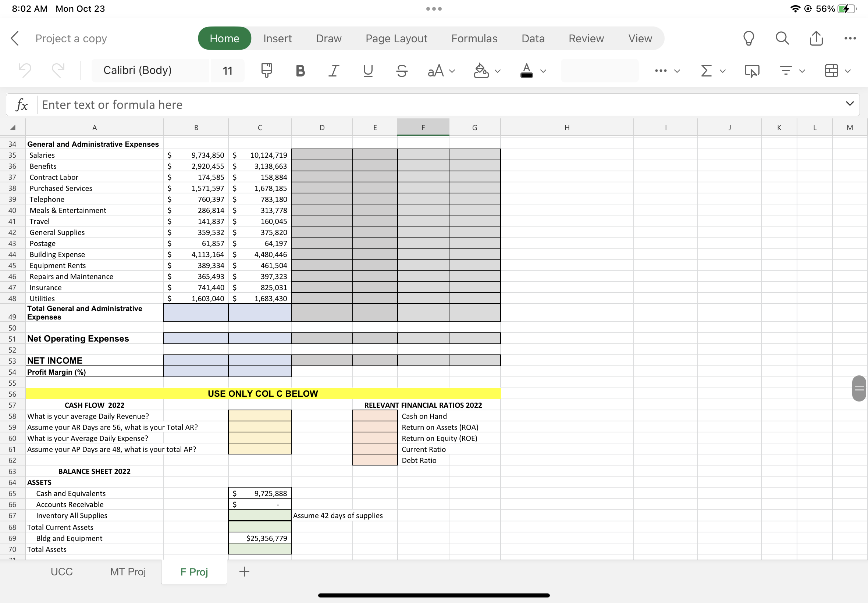Apply Strikethrough to text
The width and height of the screenshot is (868, 603).
(402, 71)
